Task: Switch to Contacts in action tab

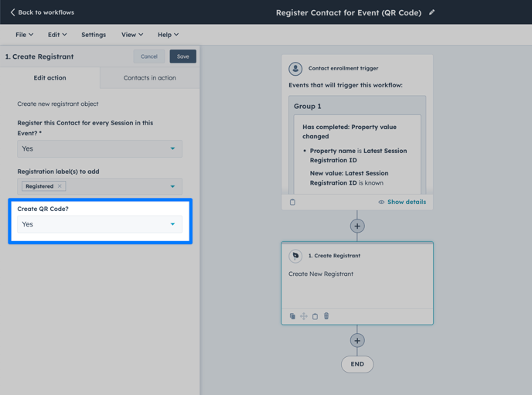Action: [x=149, y=78]
